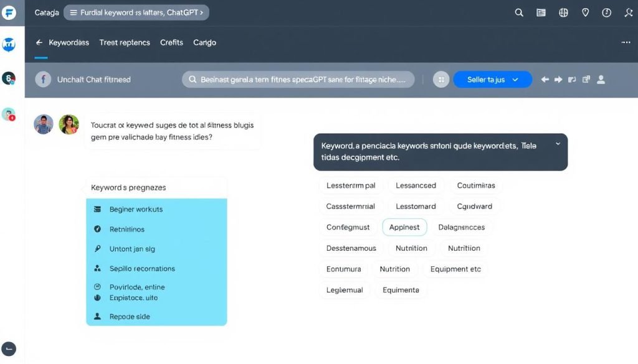638x364 pixels.
Task: Click the Repode side list item
Action: [x=130, y=317]
